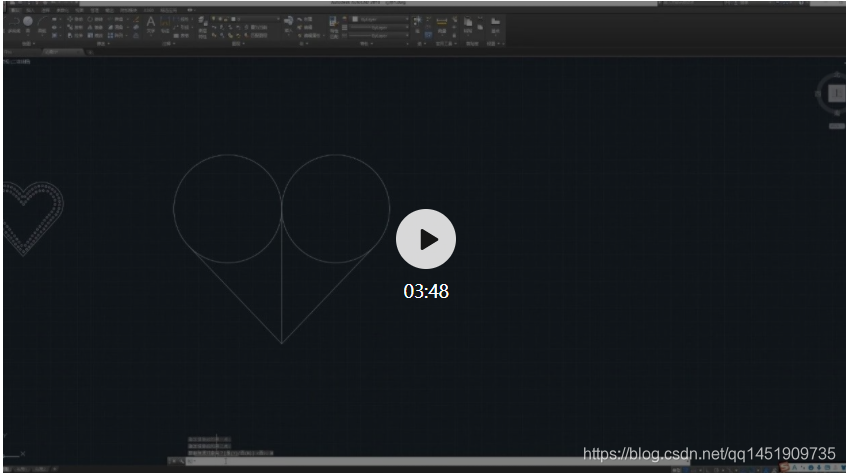
Task: Click the ViewCube top face
Action: click(836, 93)
